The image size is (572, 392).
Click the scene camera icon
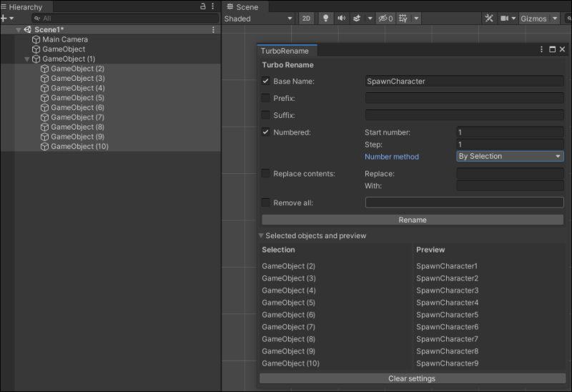(x=505, y=19)
